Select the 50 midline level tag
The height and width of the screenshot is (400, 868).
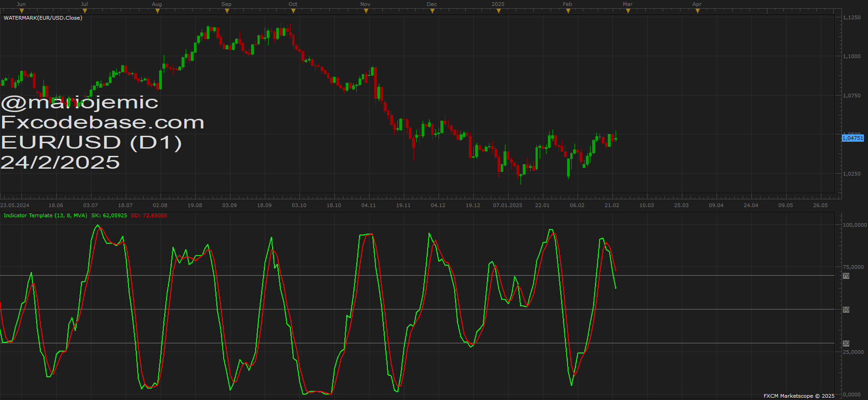click(846, 310)
